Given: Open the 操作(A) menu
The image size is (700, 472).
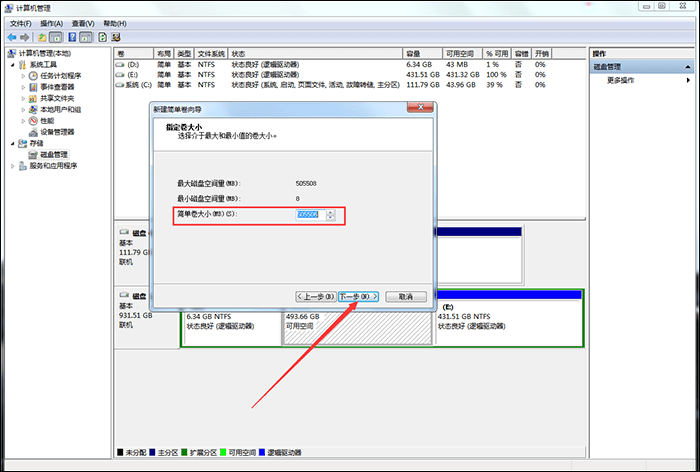Looking at the screenshot, I should pos(51,24).
